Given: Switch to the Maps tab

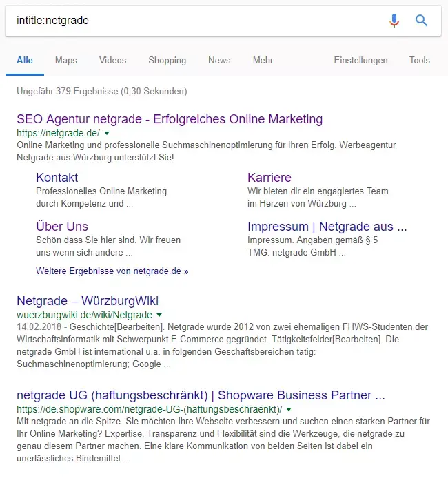Looking at the screenshot, I should 66,61.
